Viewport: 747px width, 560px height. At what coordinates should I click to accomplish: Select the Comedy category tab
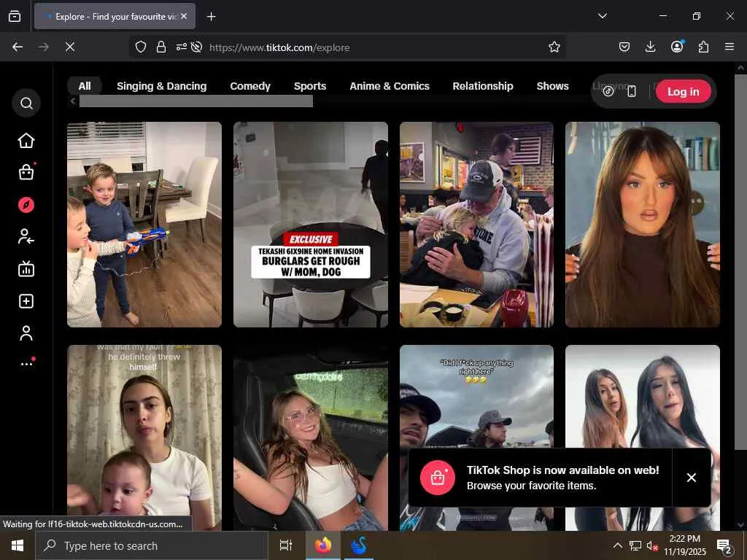250,86
